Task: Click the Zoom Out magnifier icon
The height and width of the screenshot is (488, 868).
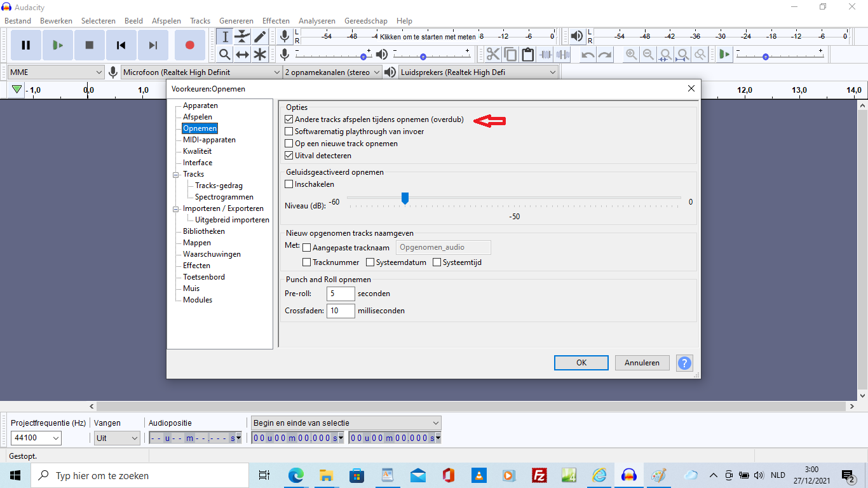Action: click(x=648, y=55)
